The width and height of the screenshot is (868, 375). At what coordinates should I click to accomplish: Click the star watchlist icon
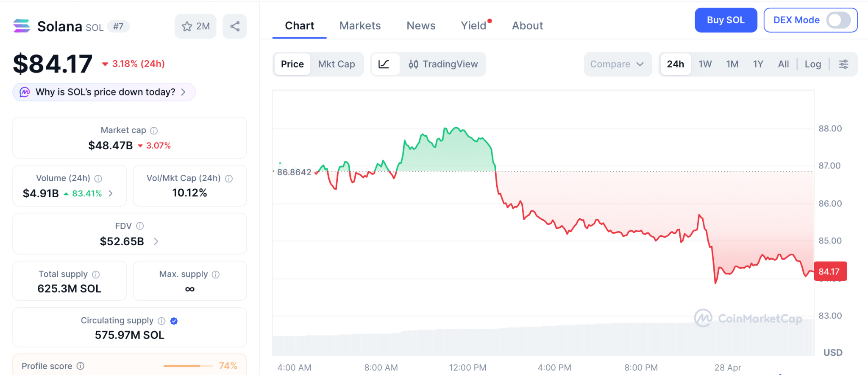click(x=187, y=26)
